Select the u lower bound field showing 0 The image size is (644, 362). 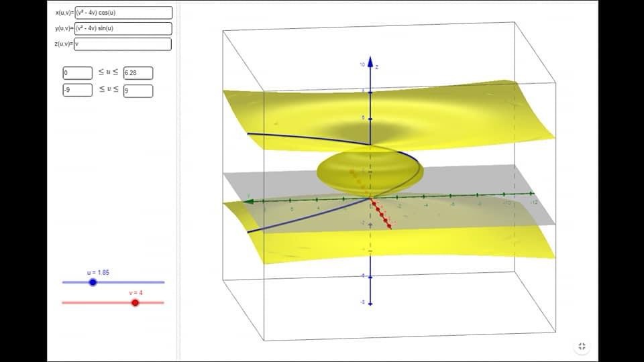(x=77, y=73)
